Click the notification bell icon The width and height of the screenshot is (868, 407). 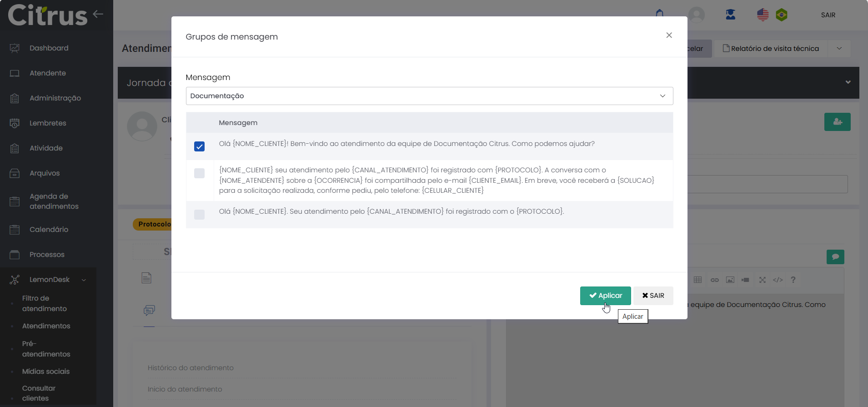click(x=659, y=14)
